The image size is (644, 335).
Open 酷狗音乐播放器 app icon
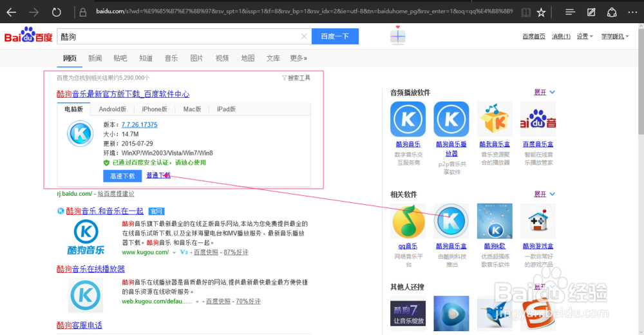tap(451, 119)
